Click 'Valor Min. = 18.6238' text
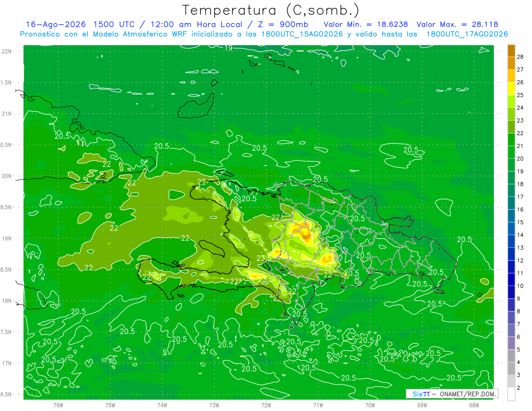This screenshot has width=532, height=411. tap(366, 24)
